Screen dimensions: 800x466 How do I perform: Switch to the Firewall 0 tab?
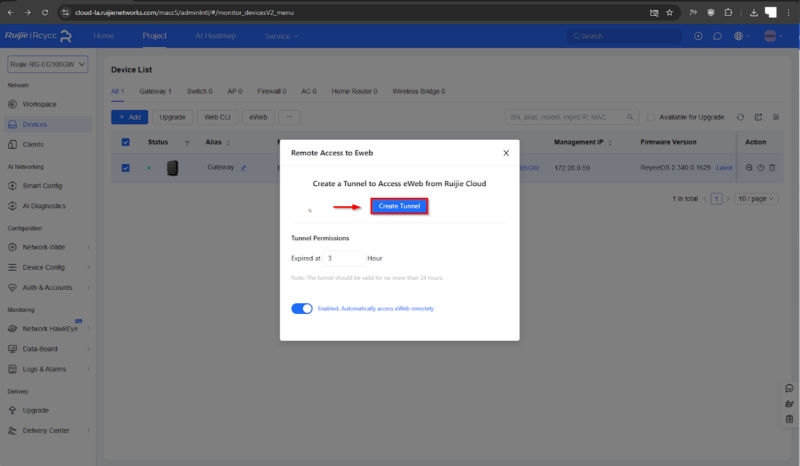pos(271,91)
